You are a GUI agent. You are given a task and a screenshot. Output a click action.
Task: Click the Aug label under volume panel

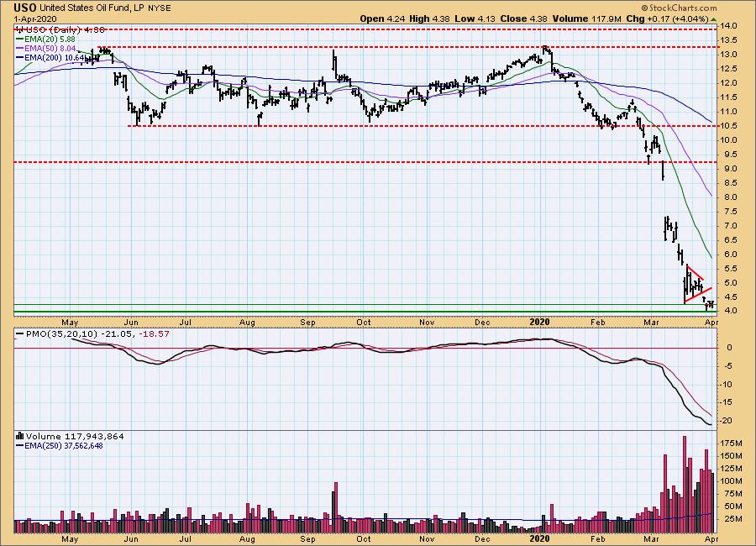pos(247,538)
